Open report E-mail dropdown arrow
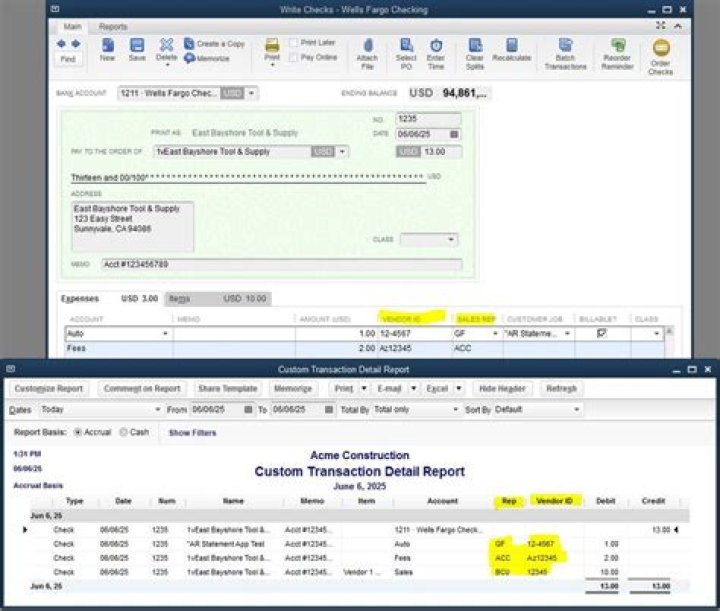 click(x=413, y=388)
